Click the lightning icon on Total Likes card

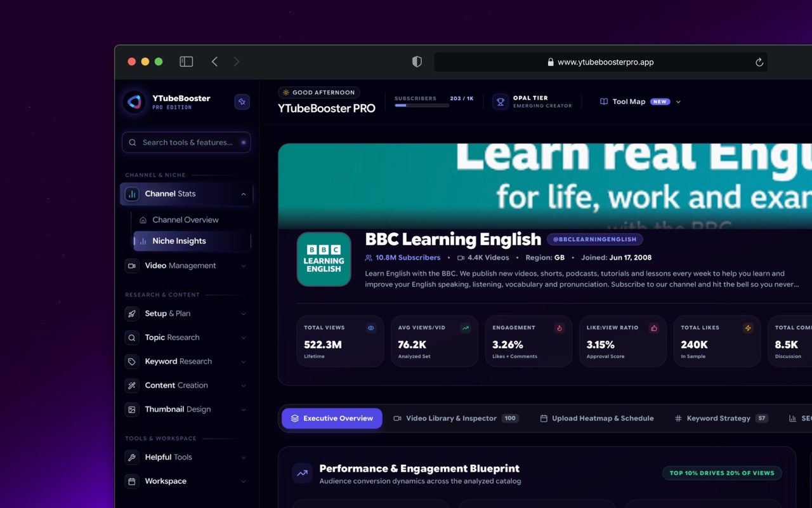pos(748,328)
